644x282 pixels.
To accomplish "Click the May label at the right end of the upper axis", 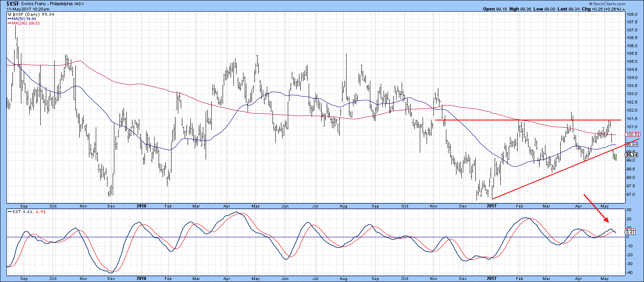I will [x=605, y=206].
